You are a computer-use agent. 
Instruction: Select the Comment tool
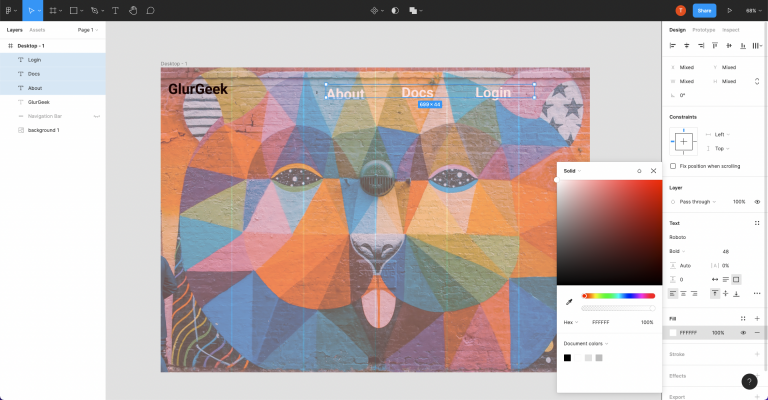pos(150,10)
